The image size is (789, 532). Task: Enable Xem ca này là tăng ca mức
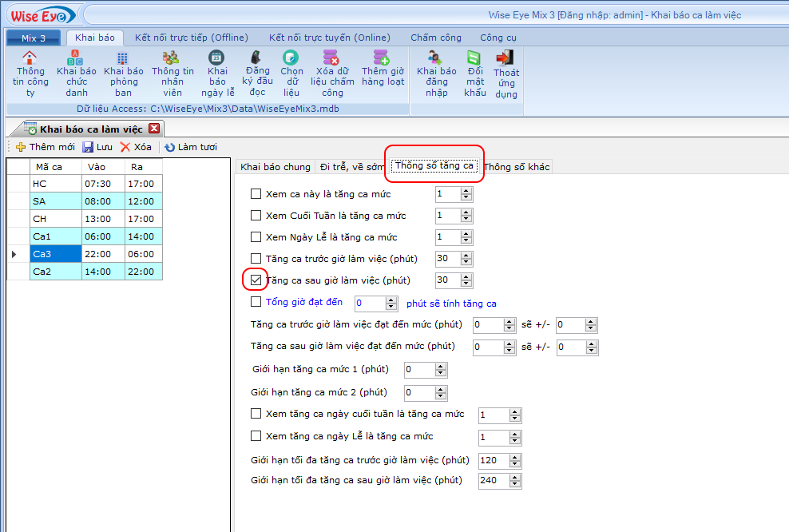pos(256,193)
